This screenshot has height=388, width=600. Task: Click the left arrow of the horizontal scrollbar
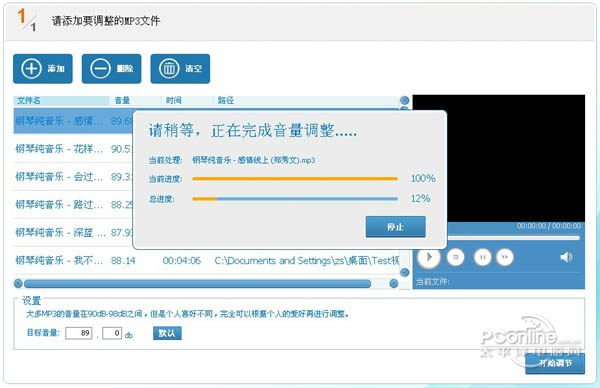coord(18,284)
